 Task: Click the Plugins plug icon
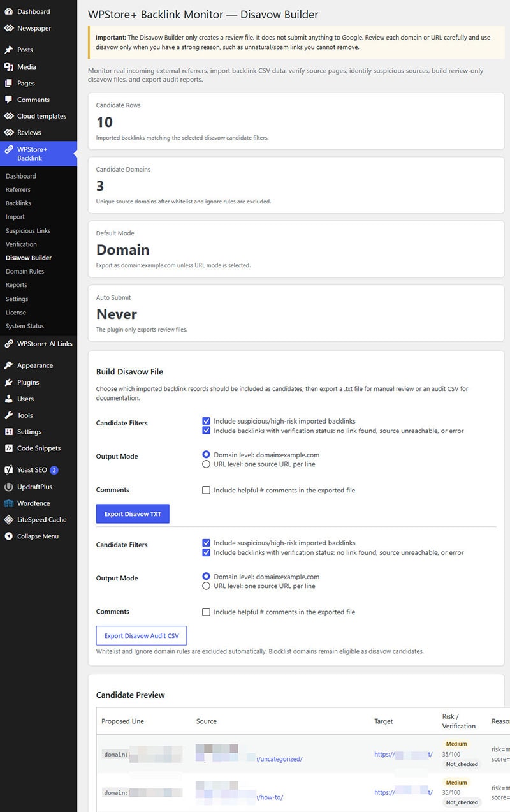[8, 382]
